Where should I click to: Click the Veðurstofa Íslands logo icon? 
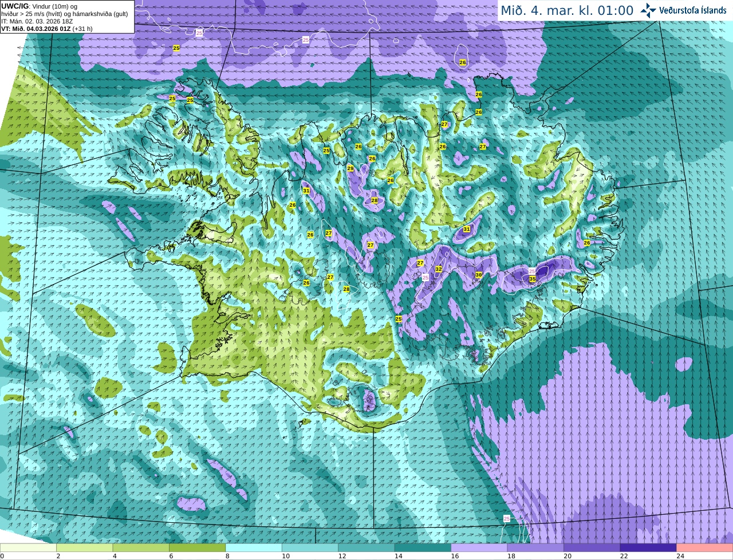click(x=648, y=10)
